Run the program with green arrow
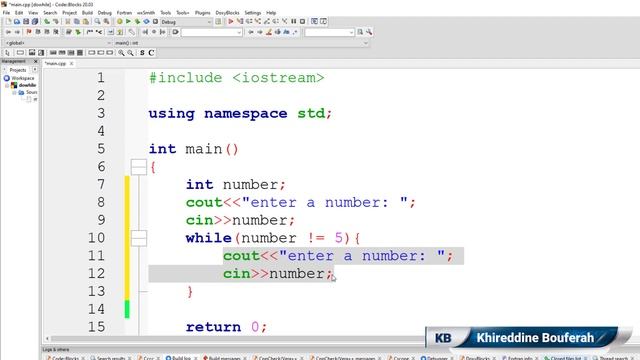This screenshot has width=640, height=360. tap(129, 22)
